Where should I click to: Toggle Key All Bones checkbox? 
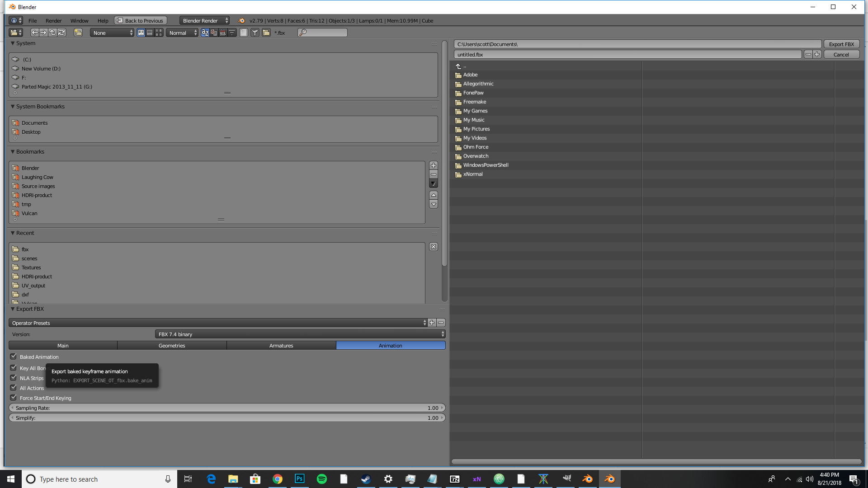coord(14,368)
